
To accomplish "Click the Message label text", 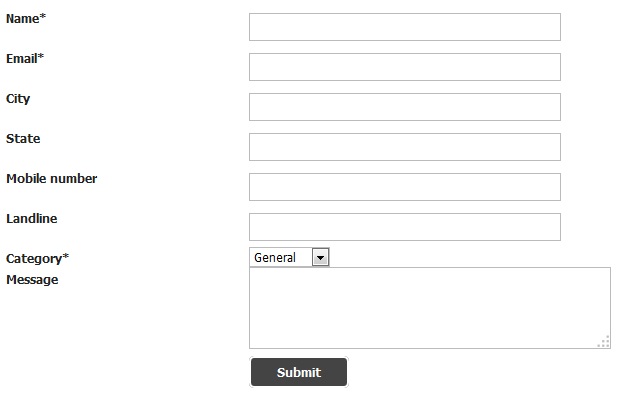I will (x=32, y=280).
